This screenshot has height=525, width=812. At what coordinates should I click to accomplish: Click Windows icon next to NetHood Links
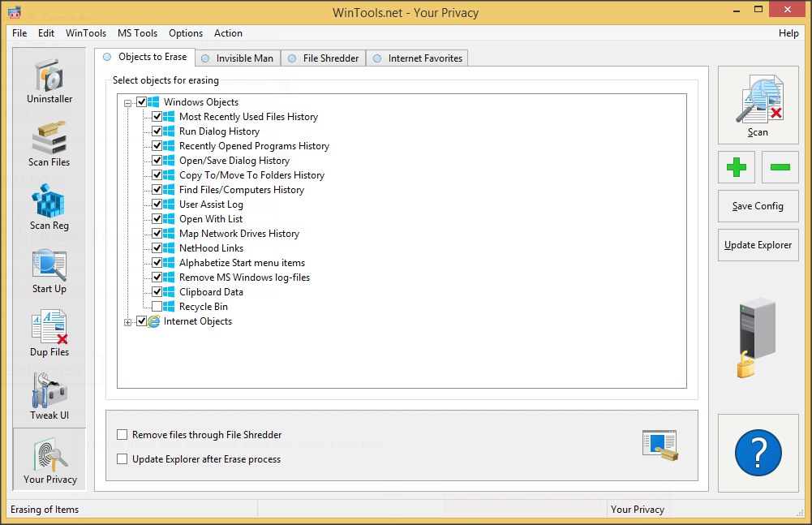[x=169, y=247]
